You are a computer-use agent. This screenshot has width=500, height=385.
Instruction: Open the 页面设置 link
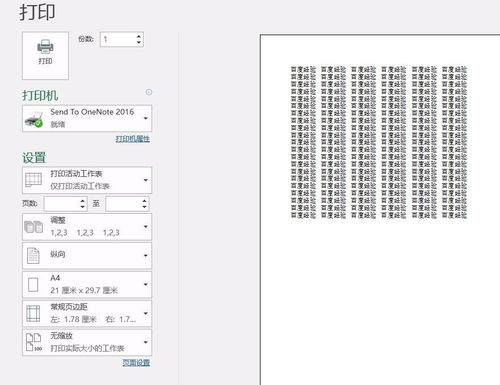(136, 363)
